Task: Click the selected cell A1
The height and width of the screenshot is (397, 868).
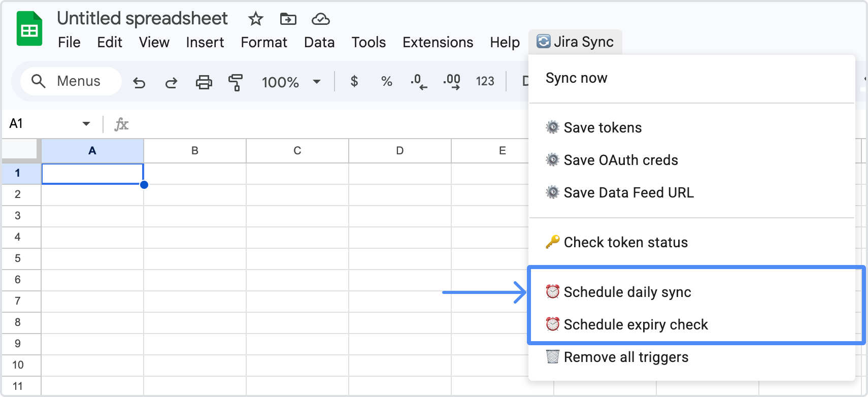Action: 92,174
